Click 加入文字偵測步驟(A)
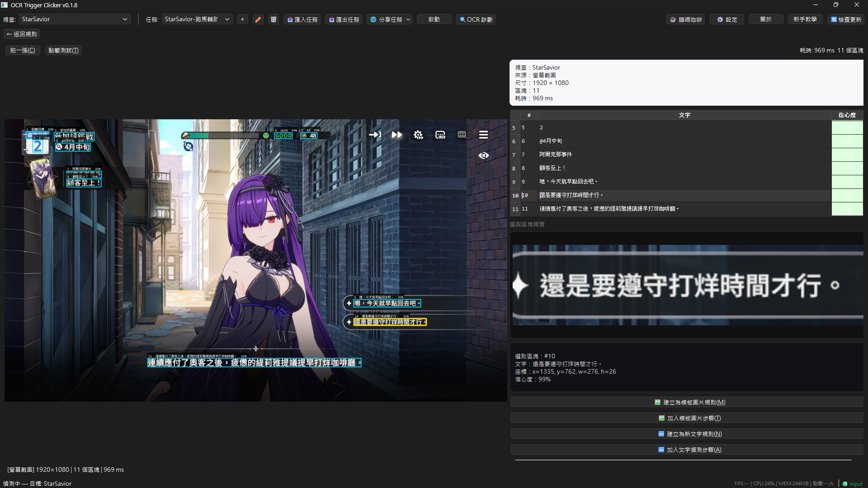 coord(687,450)
